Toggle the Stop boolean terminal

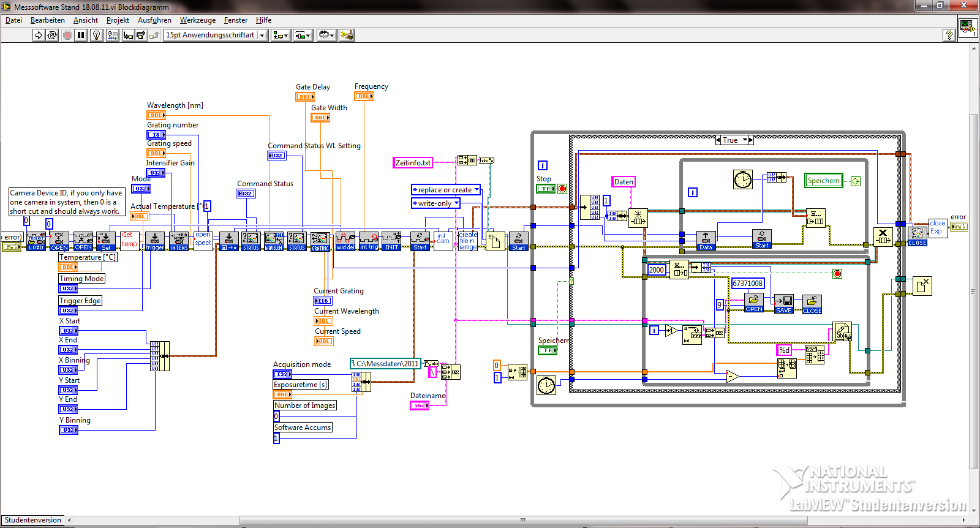[x=546, y=189]
